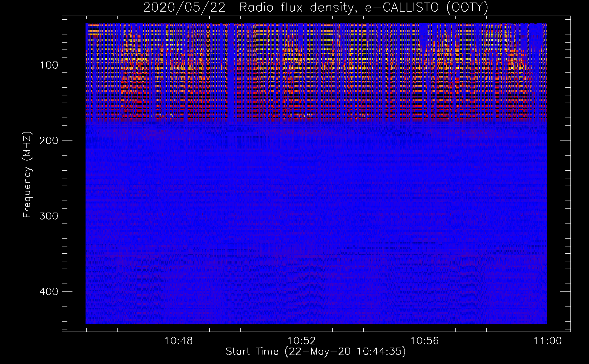Select the 100 frequency tick label

click(x=49, y=65)
